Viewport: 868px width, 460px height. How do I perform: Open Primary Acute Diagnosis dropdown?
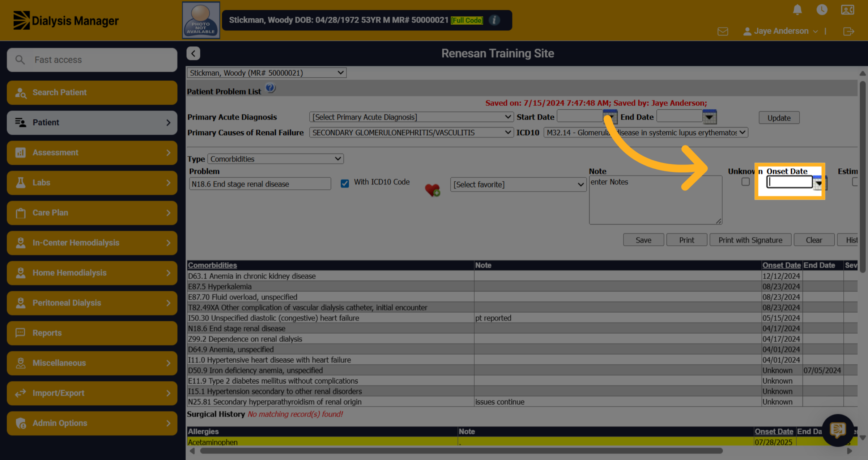coord(411,117)
